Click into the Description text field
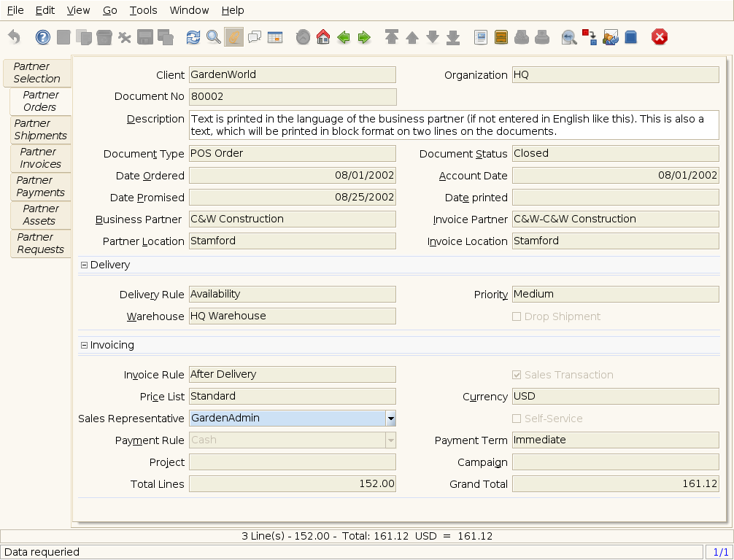This screenshot has height=560, width=734. [x=453, y=125]
